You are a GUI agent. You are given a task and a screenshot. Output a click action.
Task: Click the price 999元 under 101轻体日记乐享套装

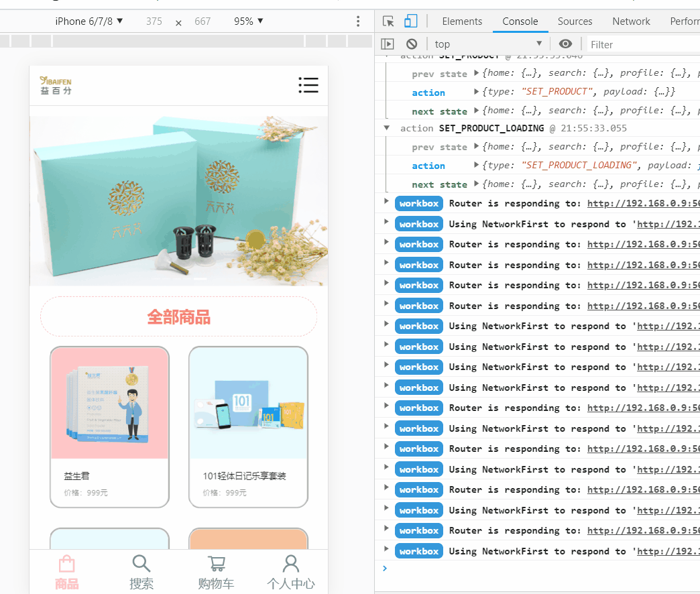point(236,493)
